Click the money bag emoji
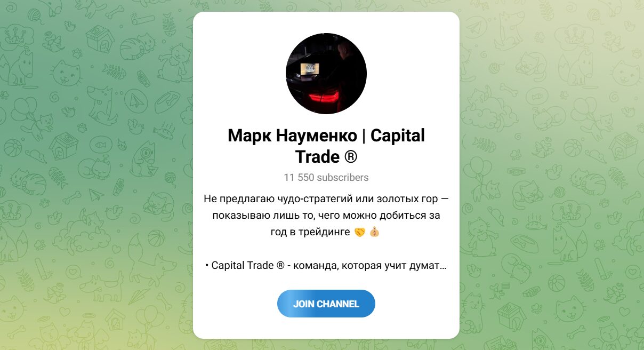644x350 pixels. (374, 233)
